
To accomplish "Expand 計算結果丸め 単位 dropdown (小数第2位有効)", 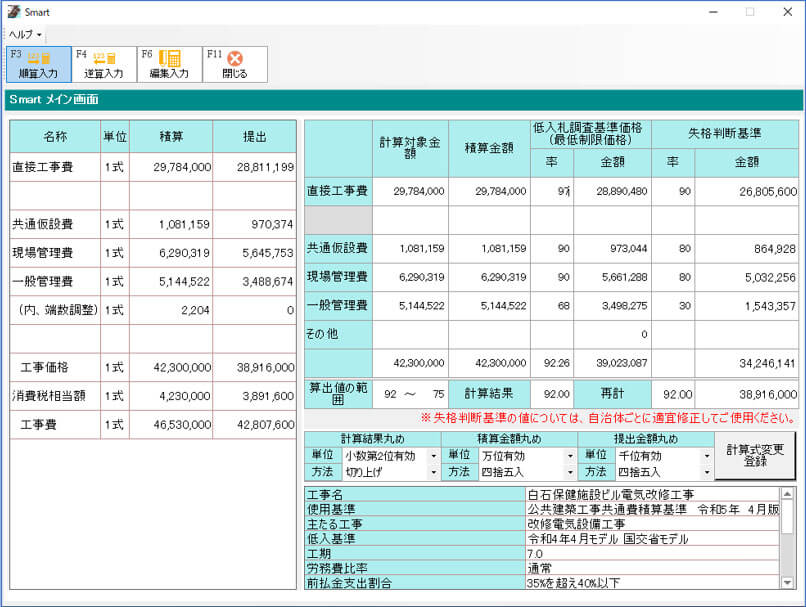I will [433, 456].
